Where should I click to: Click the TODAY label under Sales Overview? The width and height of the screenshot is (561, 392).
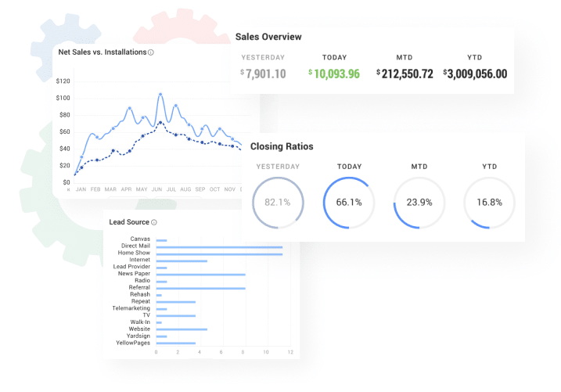point(335,58)
